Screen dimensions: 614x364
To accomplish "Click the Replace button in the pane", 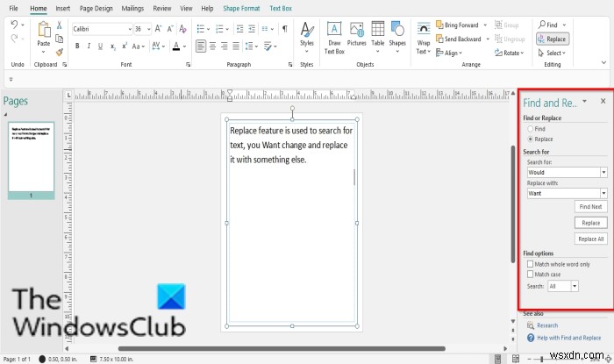I will 590,223.
